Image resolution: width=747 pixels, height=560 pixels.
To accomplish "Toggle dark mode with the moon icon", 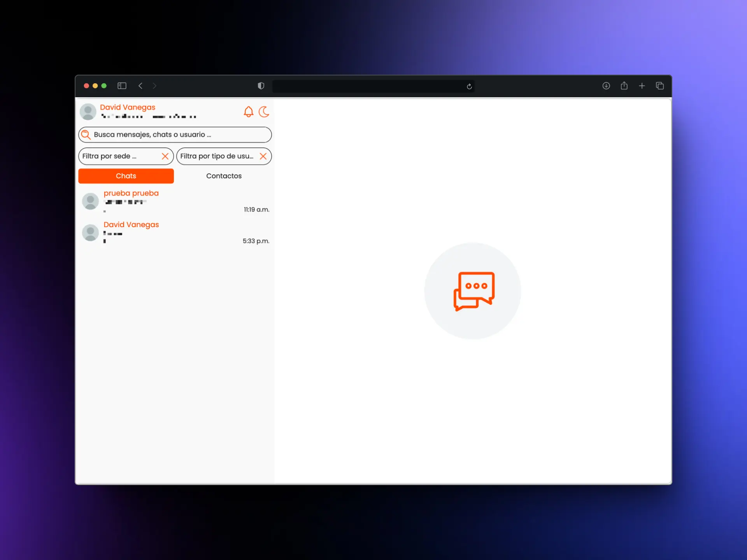I will coord(264,112).
